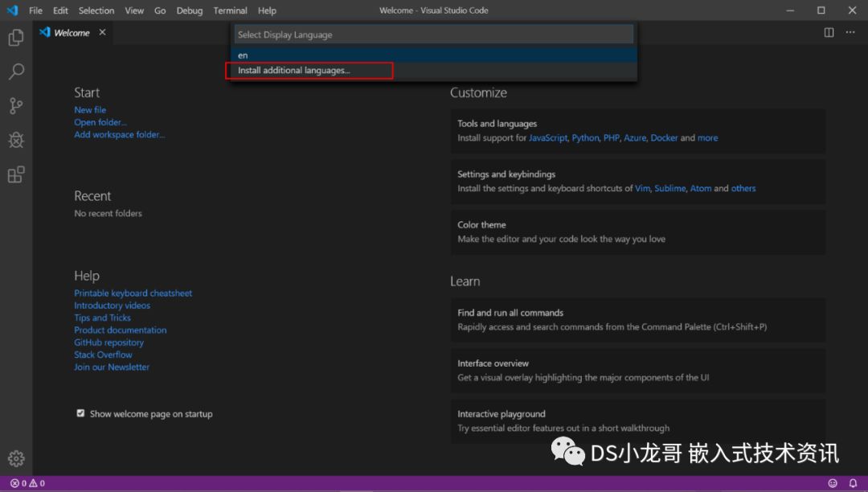
Task: Open Printable keyboard cheatsheet link
Action: tap(133, 293)
